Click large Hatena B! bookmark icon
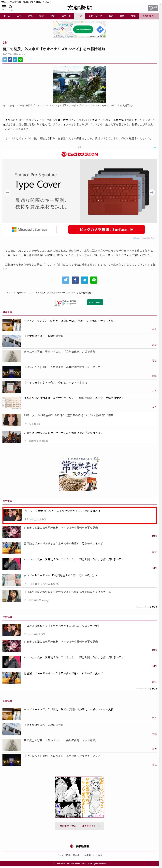The image size is (162, 868). point(84,280)
